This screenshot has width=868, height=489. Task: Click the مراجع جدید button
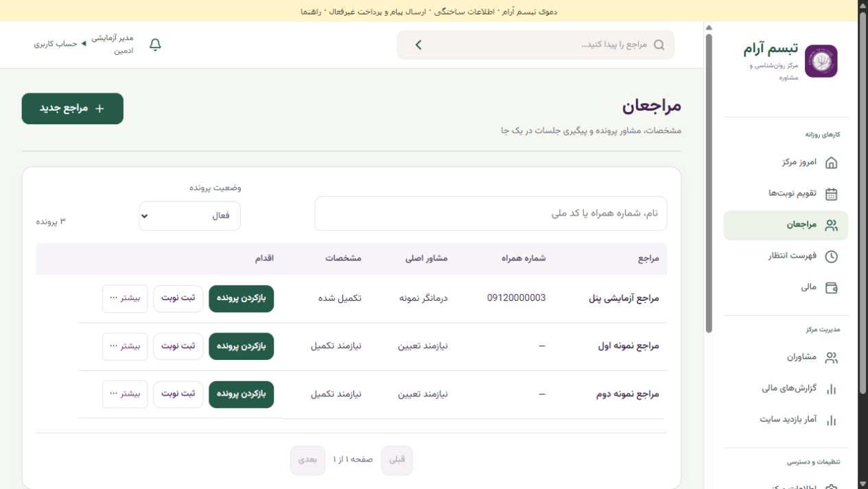click(x=73, y=109)
